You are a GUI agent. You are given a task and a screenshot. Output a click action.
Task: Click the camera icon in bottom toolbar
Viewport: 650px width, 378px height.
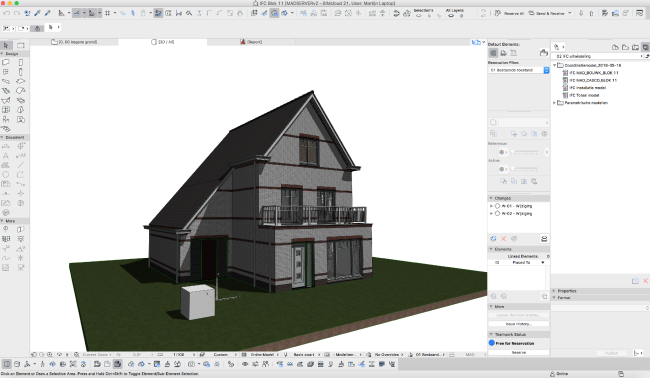191,364
